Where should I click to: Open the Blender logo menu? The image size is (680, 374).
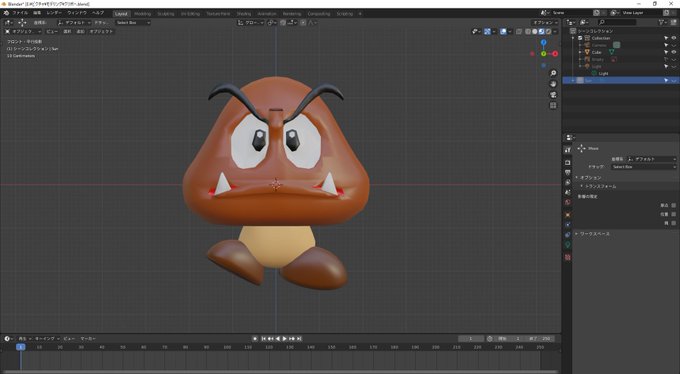6,13
